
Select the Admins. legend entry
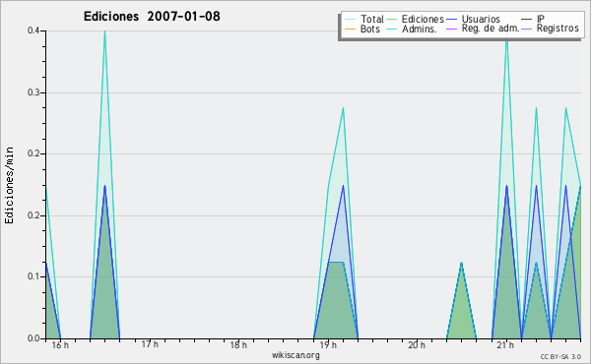[412, 29]
